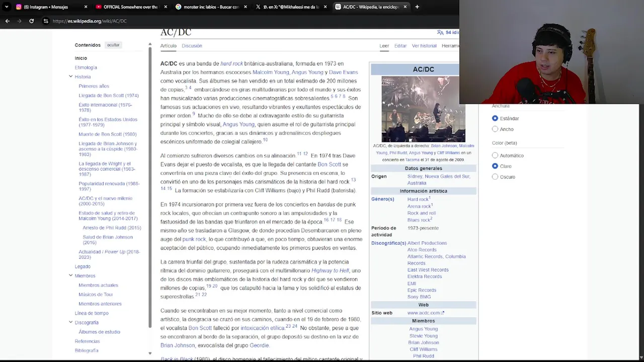This screenshot has height=362, width=644.
Task: Collapse the Miembros section in contents
Action: point(71,276)
